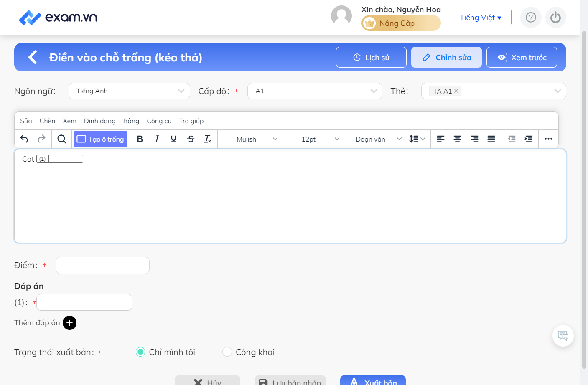The height and width of the screenshot is (385, 588).
Task: Open the 'Định dạng' editor menu
Action: [99, 121]
